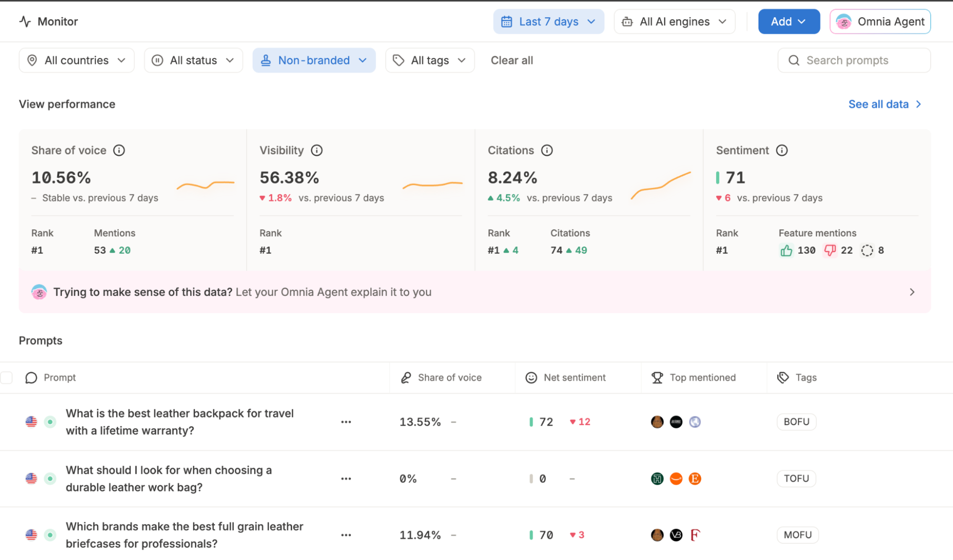Click the Monitor pulse icon
The image size is (953, 560).
tap(25, 21)
